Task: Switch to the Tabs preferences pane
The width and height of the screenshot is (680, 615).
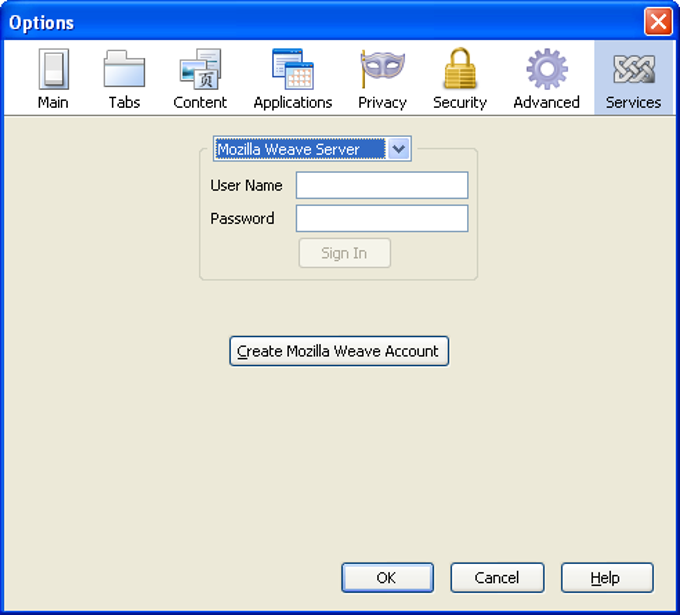Action: coord(124,79)
